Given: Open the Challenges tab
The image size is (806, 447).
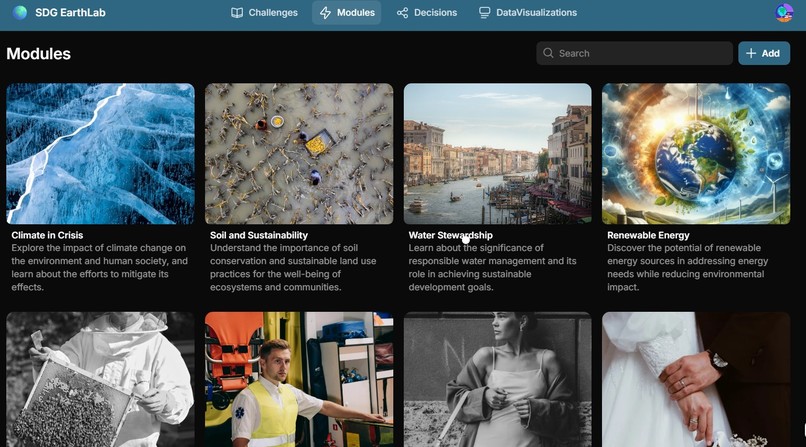Looking at the screenshot, I should tap(264, 13).
